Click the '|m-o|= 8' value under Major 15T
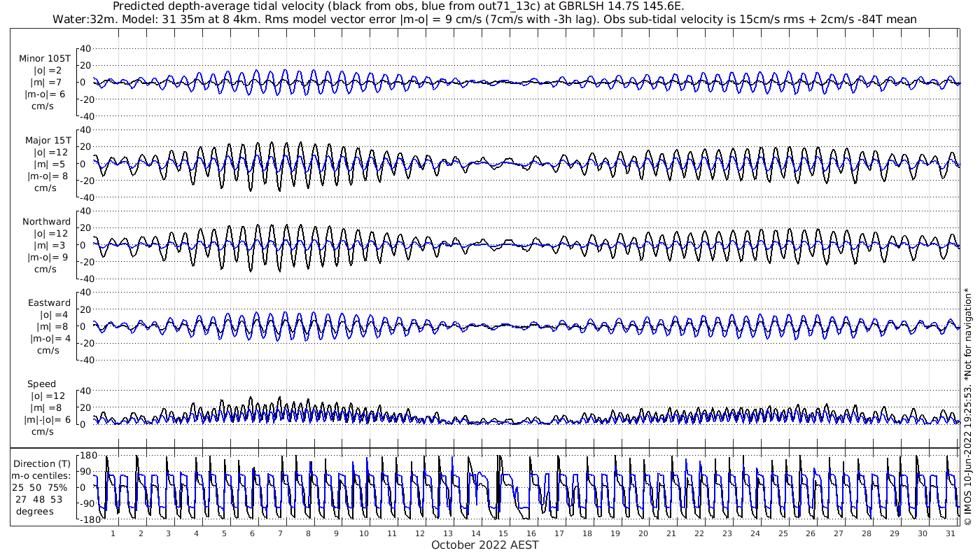The image size is (980, 560). [x=47, y=176]
